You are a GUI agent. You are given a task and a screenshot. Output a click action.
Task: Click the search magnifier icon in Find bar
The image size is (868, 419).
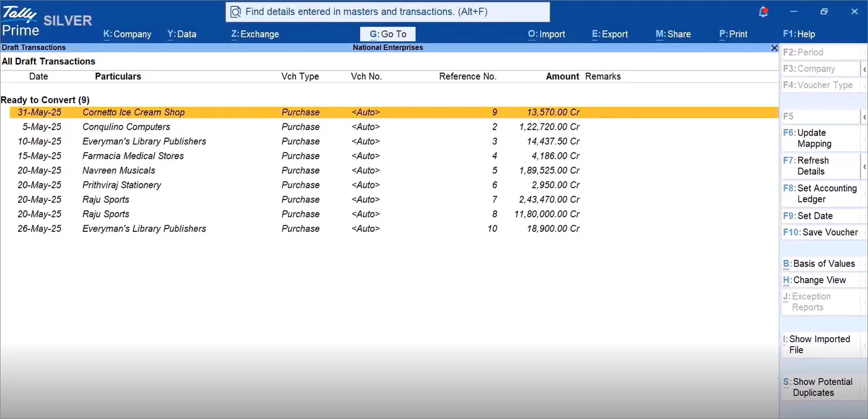pos(236,12)
